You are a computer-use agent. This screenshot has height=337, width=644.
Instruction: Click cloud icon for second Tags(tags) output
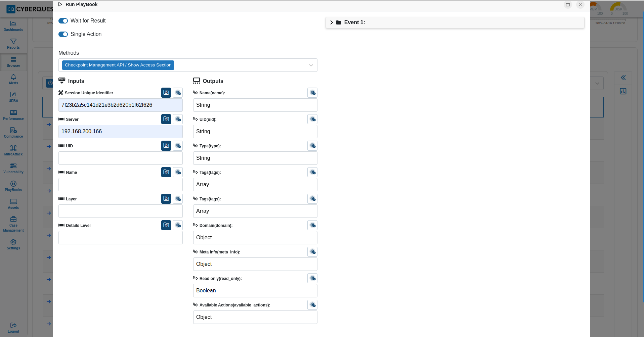(312, 199)
